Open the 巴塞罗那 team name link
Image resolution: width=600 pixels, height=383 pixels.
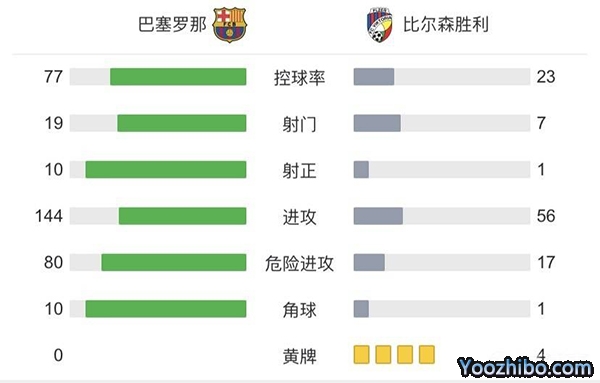[x=172, y=24]
